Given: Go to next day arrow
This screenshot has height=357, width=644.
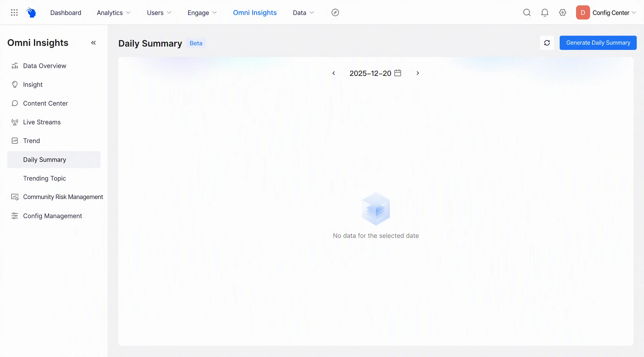Looking at the screenshot, I should (x=417, y=73).
